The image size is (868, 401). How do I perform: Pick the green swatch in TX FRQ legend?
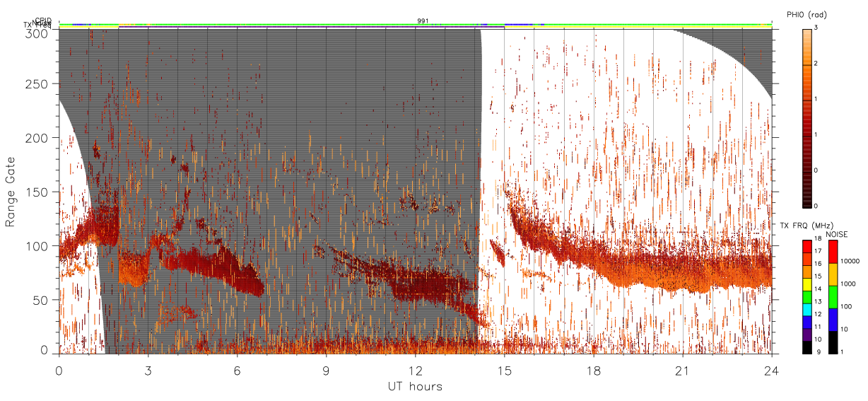point(807,297)
